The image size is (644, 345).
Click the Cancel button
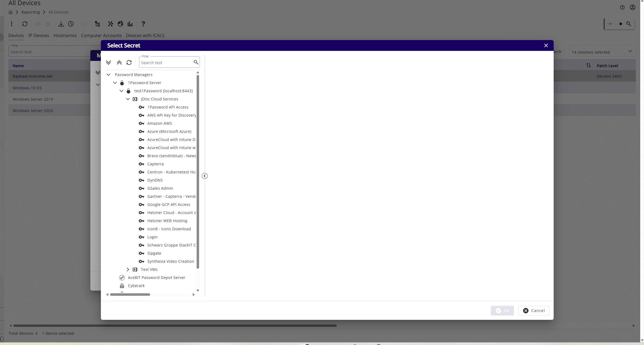click(x=533, y=311)
